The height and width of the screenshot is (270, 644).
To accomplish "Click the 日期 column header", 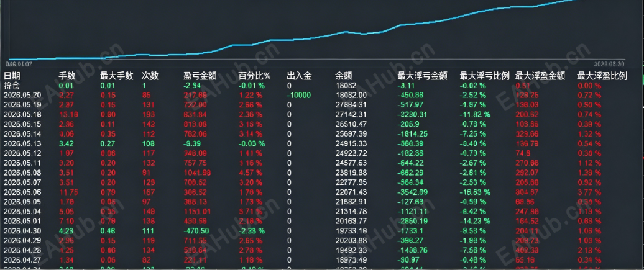I will [12, 76].
